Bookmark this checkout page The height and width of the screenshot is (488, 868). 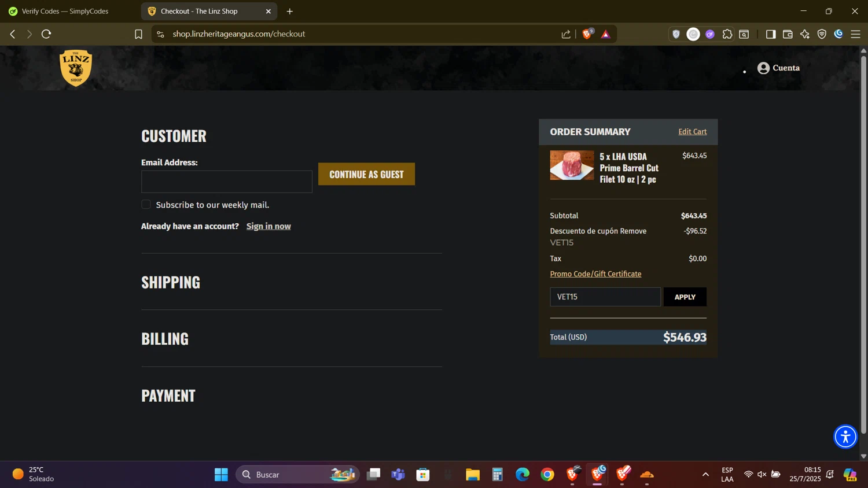[x=138, y=34]
